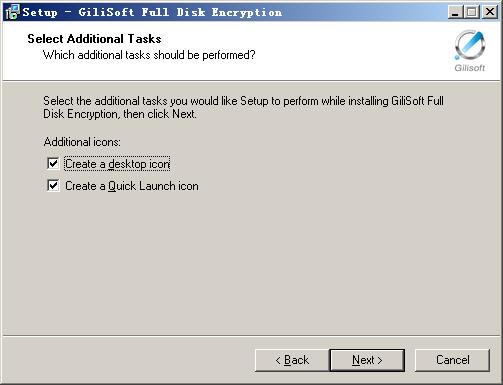The image size is (503, 385).
Task: Minimize the setup window
Action: coord(455,12)
